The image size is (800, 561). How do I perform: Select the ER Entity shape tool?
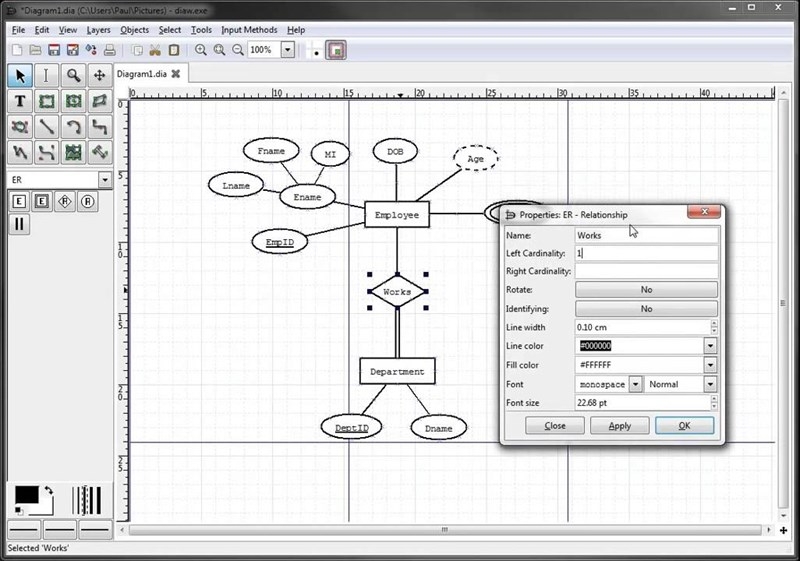(19, 202)
